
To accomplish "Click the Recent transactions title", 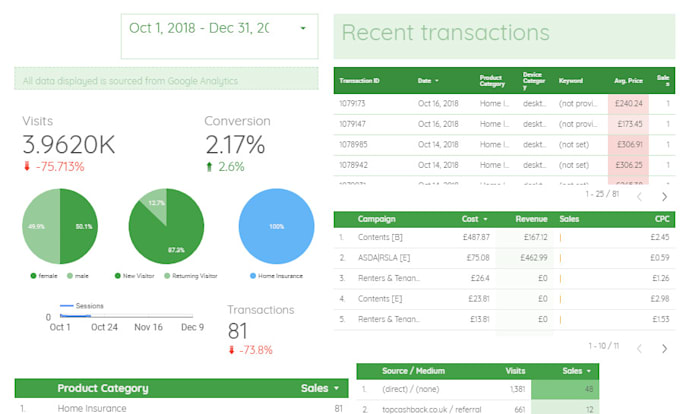I will (445, 33).
